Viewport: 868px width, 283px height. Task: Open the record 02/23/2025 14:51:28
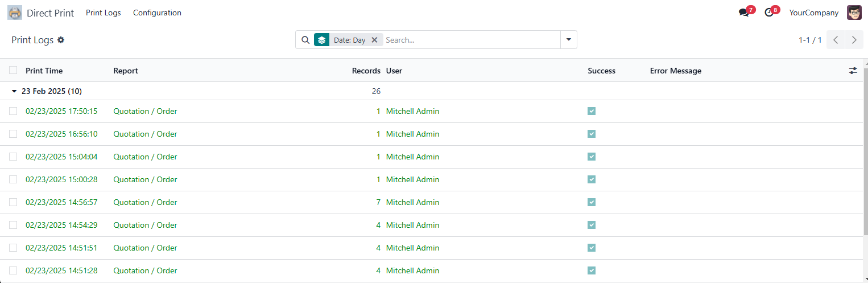[61, 270]
